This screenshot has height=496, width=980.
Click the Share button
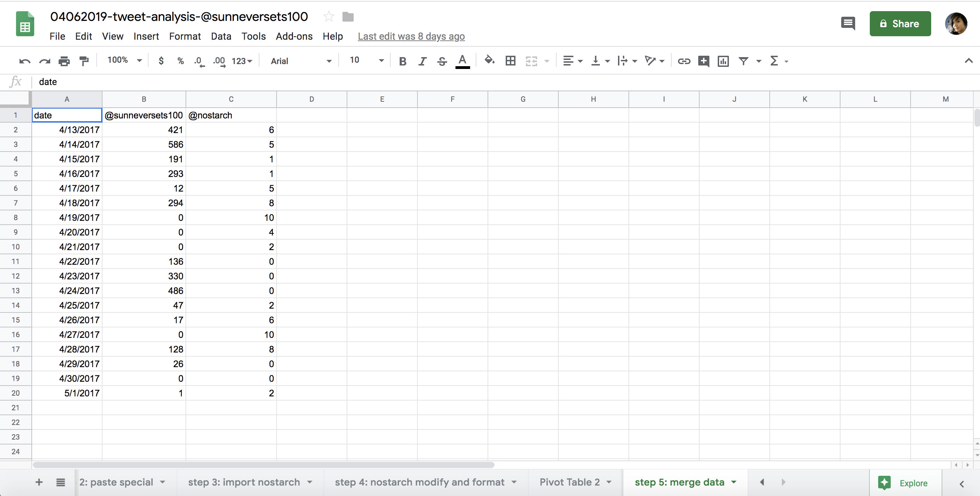pos(899,23)
